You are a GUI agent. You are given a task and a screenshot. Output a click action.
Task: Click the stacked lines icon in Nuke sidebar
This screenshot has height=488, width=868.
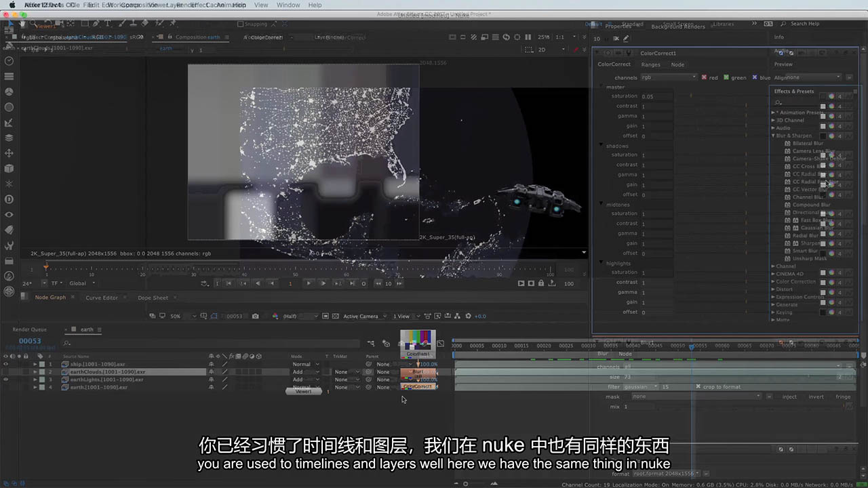tap(9, 77)
